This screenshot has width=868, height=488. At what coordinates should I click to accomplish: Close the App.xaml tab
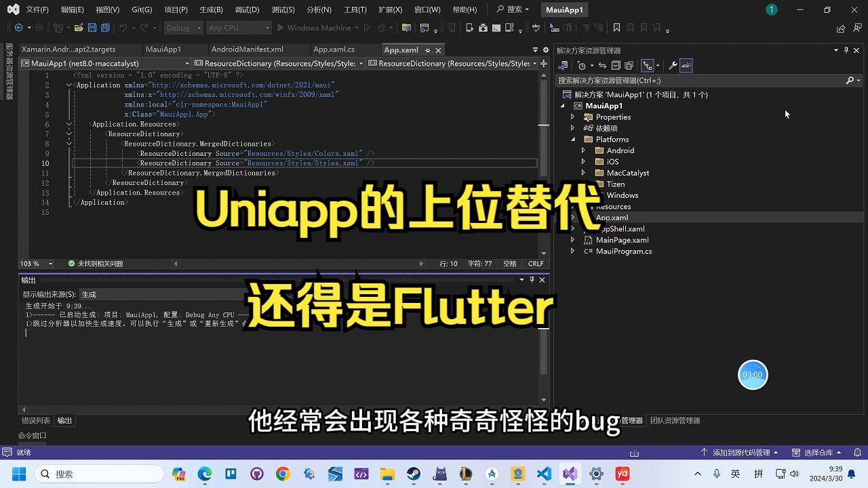tap(438, 50)
